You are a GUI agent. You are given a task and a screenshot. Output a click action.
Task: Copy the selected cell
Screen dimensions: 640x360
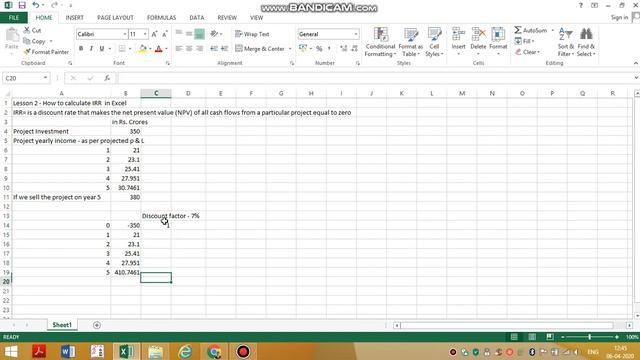click(x=34, y=41)
